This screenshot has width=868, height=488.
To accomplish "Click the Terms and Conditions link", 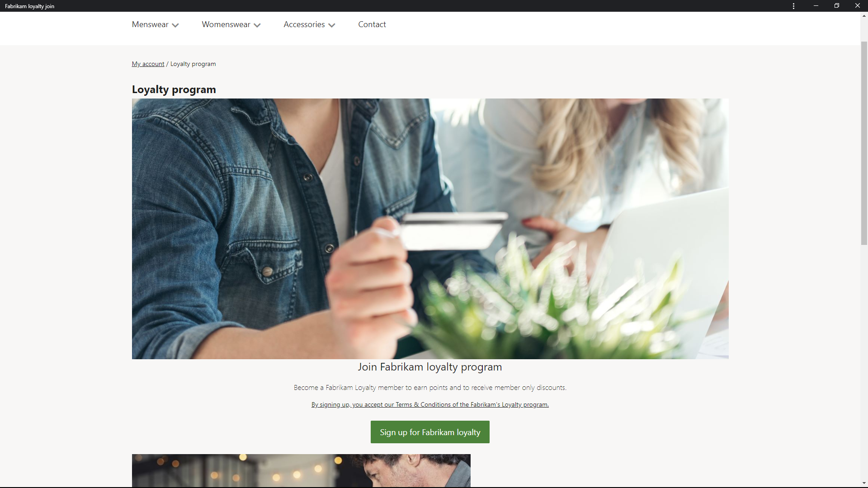I will (x=429, y=404).
